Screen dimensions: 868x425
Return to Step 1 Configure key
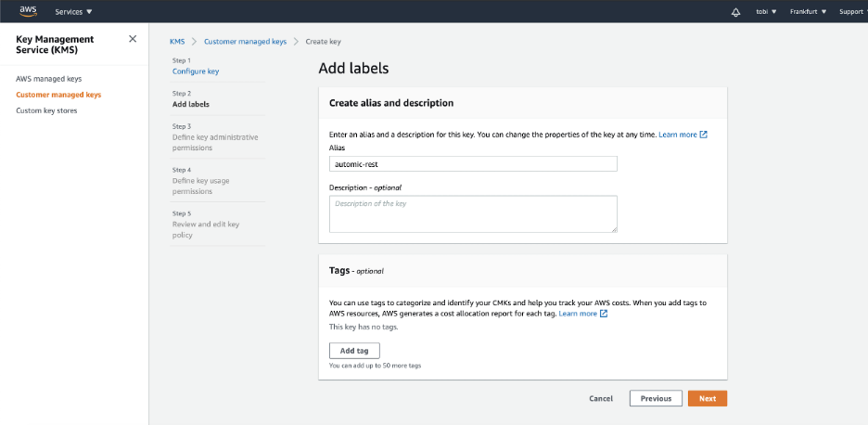(196, 71)
